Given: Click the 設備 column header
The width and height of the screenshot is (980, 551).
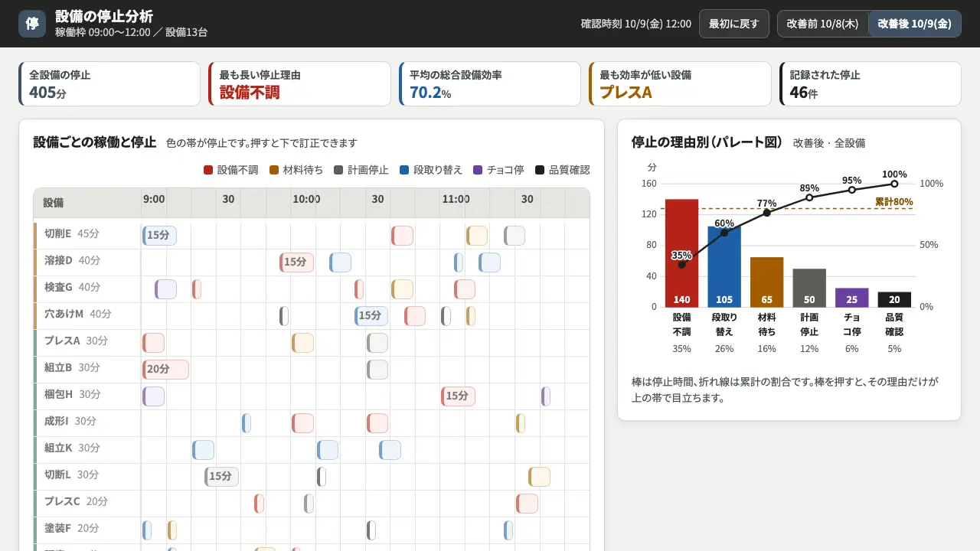Looking at the screenshot, I should (87, 204).
